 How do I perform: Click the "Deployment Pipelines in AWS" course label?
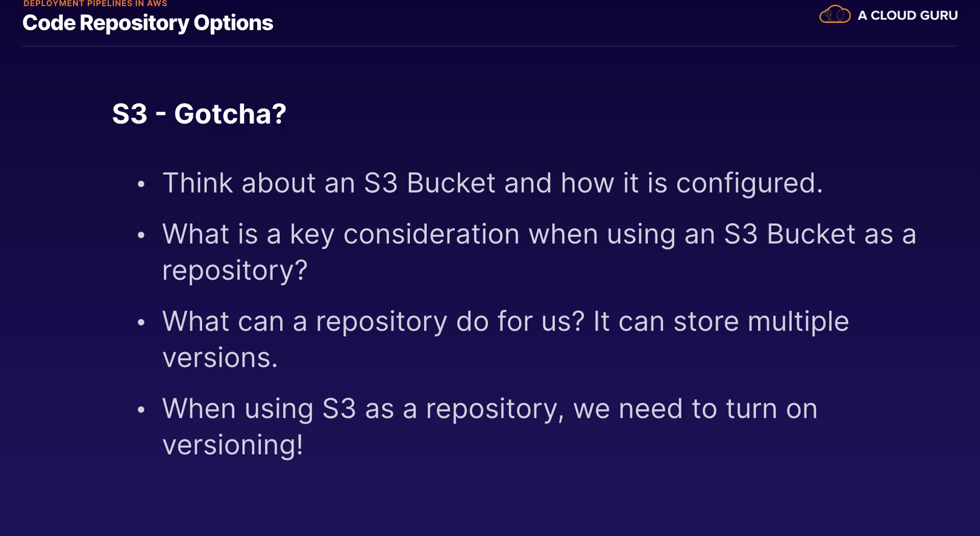(x=95, y=4)
